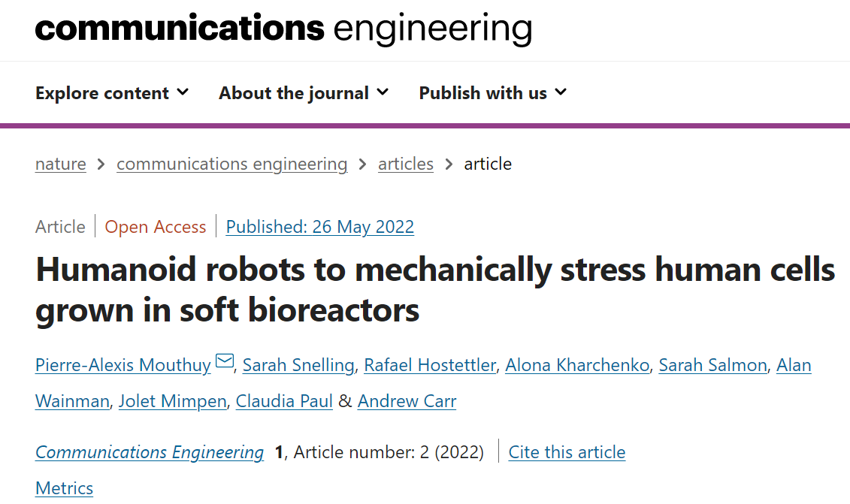Click the Published: 26 May 2022 link

click(x=320, y=227)
